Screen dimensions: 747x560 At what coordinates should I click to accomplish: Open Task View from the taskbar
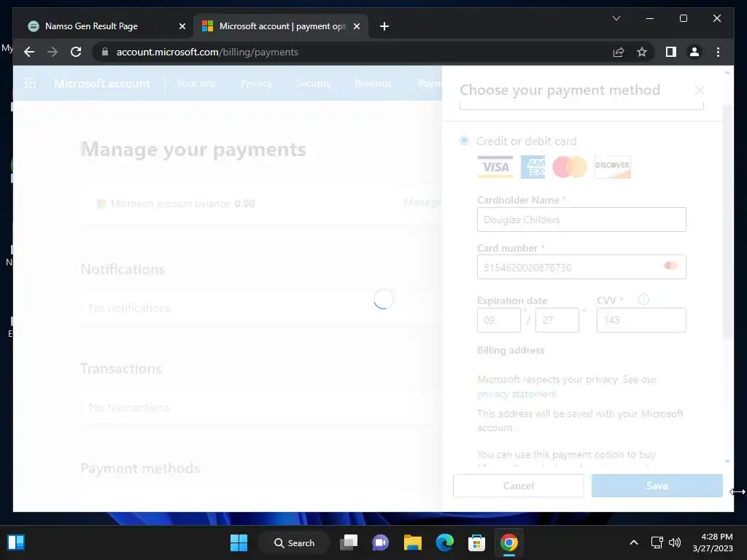pos(349,542)
